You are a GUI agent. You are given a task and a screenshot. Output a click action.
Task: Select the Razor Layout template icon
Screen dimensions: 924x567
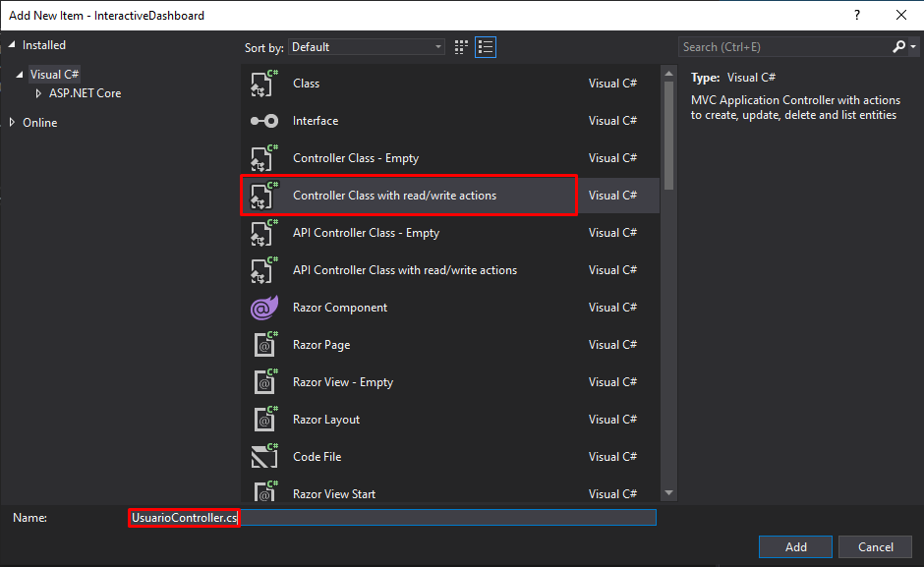tap(265, 420)
